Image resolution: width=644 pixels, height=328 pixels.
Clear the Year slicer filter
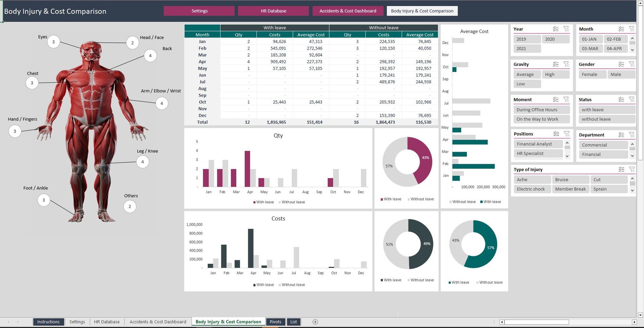566,29
